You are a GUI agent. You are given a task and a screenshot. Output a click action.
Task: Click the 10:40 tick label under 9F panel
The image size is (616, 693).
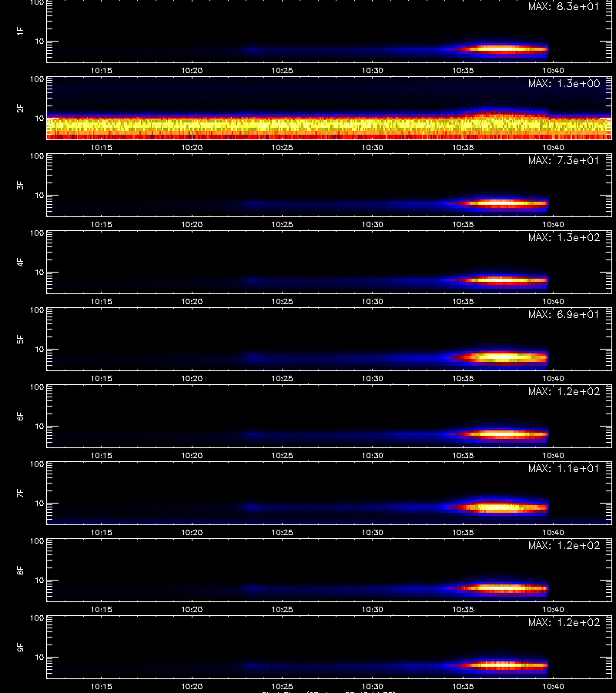(x=554, y=686)
